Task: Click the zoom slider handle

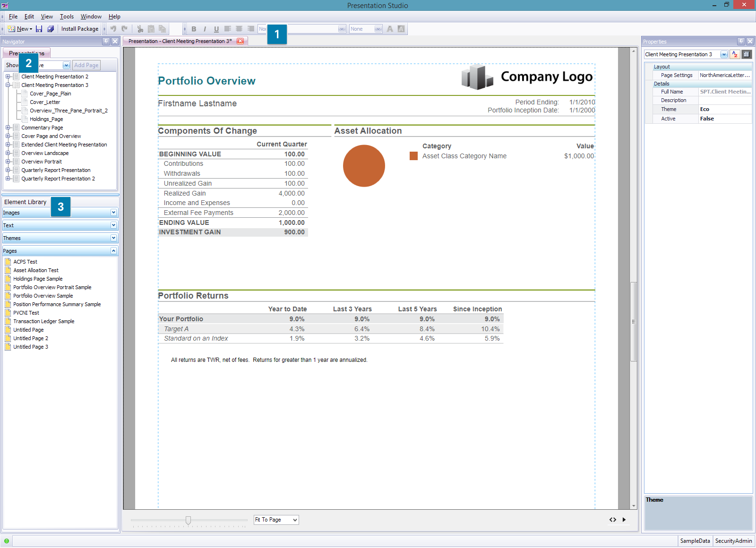Action: pyautogui.click(x=188, y=520)
